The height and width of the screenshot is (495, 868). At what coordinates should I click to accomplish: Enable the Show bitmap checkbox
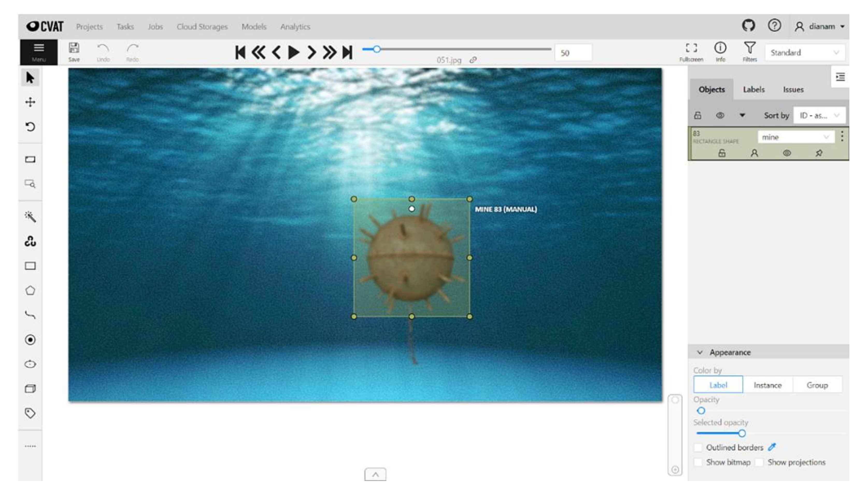698,462
